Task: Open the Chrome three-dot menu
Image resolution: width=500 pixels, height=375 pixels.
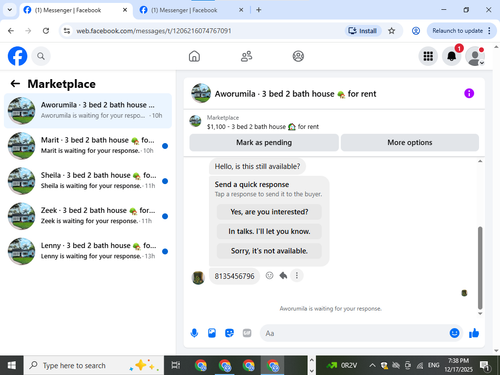Action: (489, 31)
